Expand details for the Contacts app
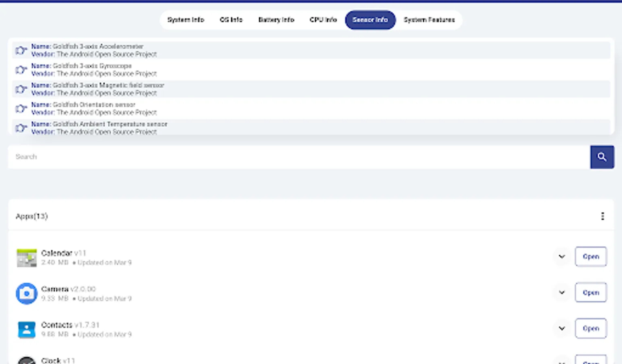 (562, 328)
